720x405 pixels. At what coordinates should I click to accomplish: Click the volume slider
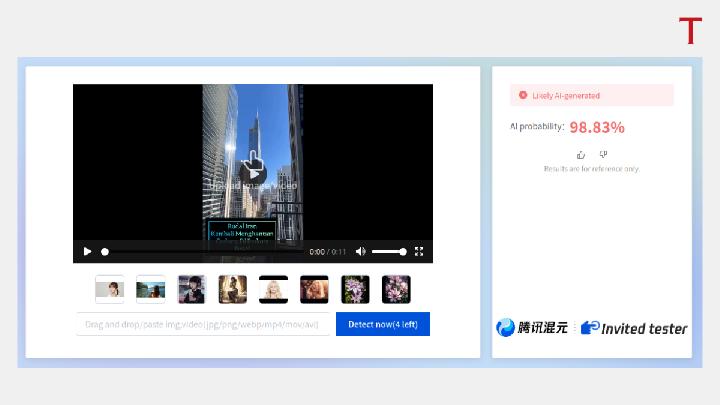pyautogui.click(x=388, y=252)
